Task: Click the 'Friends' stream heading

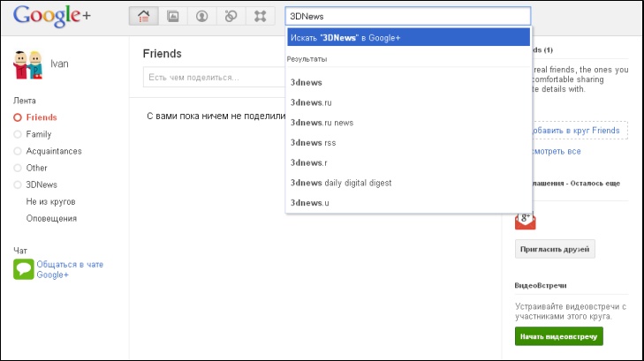Action: [163, 54]
